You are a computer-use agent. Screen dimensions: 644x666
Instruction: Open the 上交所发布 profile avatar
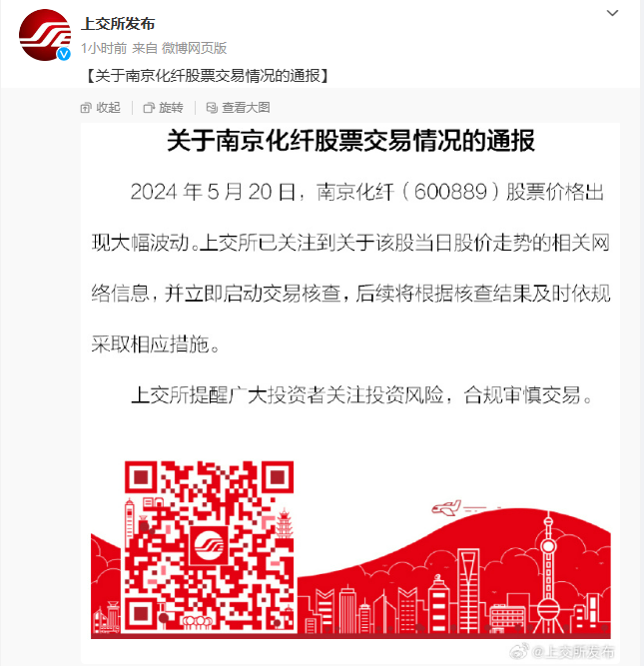[x=45, y=35]
